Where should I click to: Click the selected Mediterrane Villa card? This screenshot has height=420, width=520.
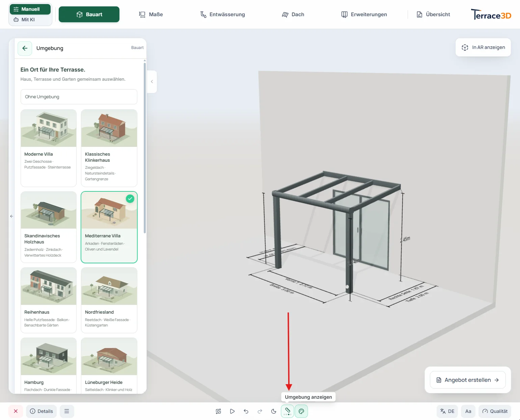click(x=109, y=227)
